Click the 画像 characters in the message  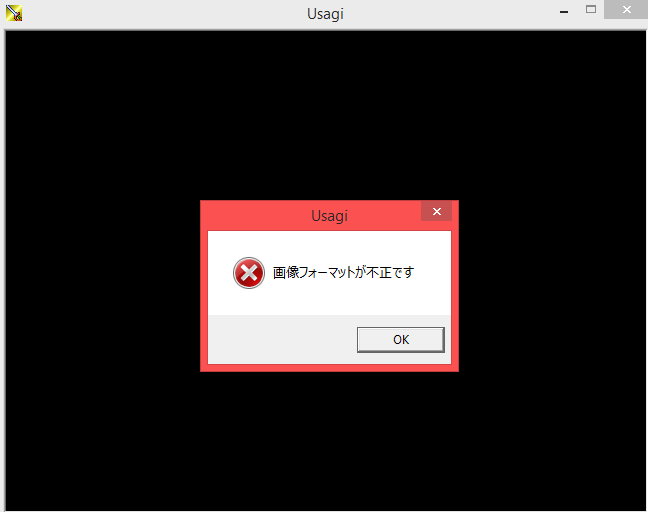pos(286,273)
